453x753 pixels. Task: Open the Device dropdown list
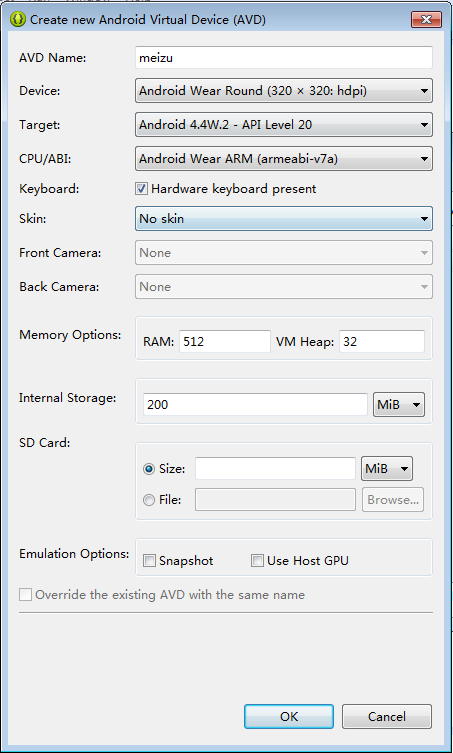click(284, 91)
